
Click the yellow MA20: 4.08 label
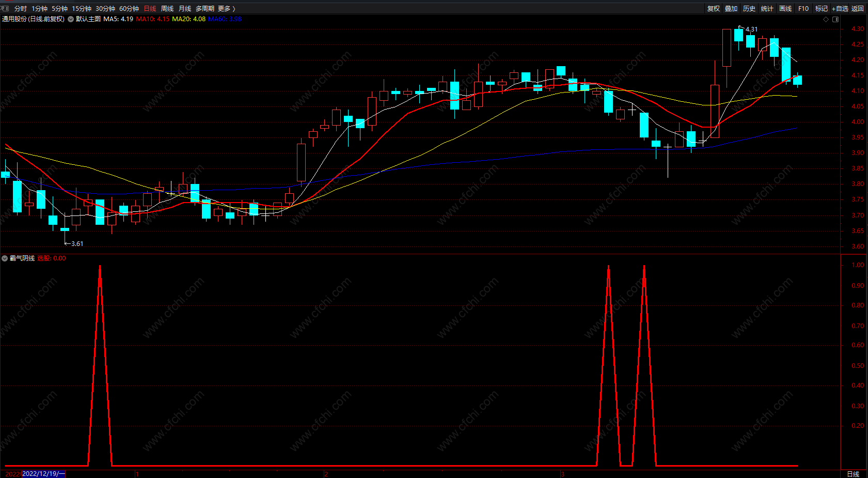(x=188, y=19)
